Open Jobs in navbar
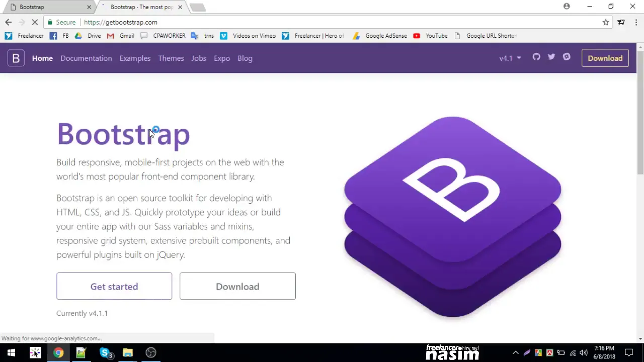Viewport: 644px width, 362px height. click(199, 58)
